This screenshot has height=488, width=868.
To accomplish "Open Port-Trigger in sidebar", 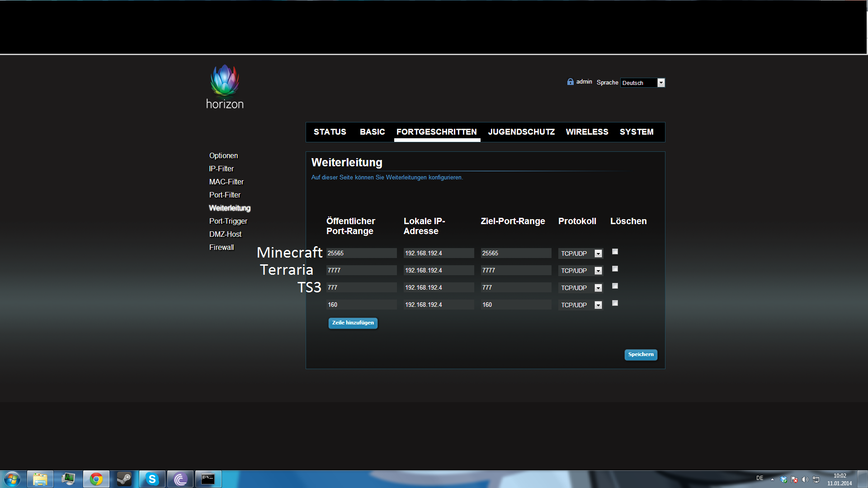I will [228, 221].
